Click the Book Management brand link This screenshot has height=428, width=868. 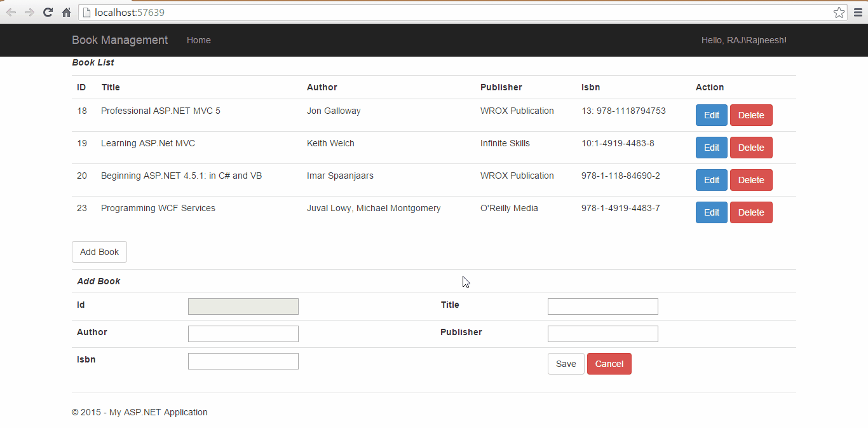[x=119, y=40]
